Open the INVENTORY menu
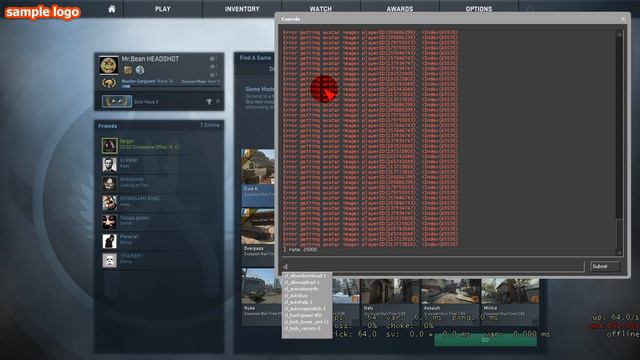Screen dimensions: 640x360 [x=242, y=9]
